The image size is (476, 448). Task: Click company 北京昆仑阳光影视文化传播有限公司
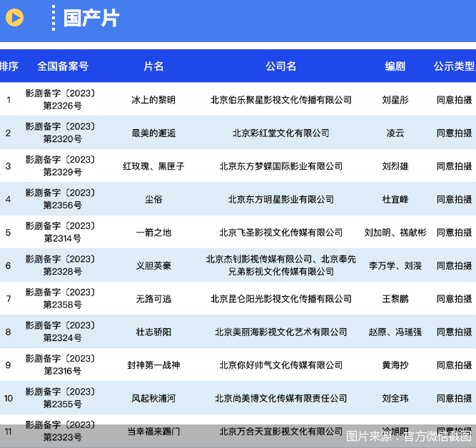[280, 299]
